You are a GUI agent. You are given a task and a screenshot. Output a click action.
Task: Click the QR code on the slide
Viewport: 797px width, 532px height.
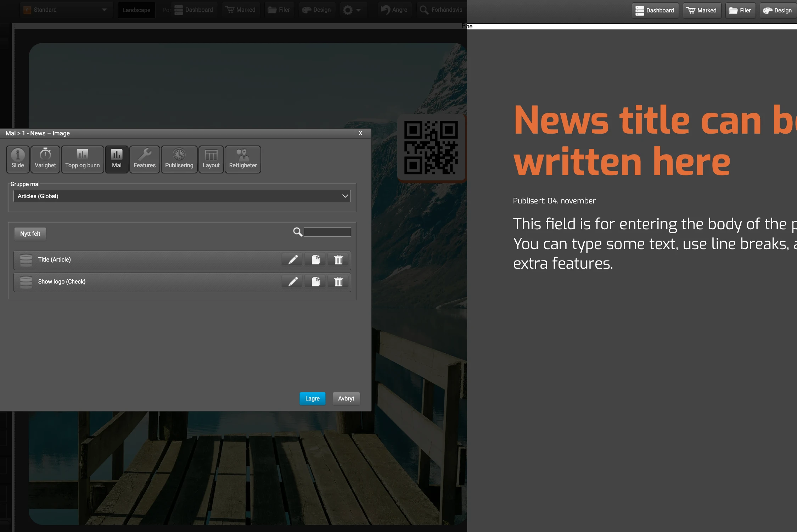point(431,147)
